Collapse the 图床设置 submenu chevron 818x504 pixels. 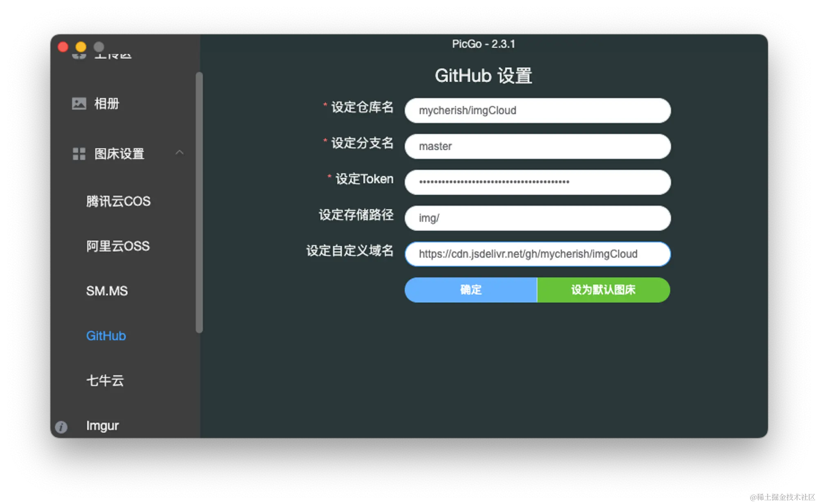pos(179,153)
